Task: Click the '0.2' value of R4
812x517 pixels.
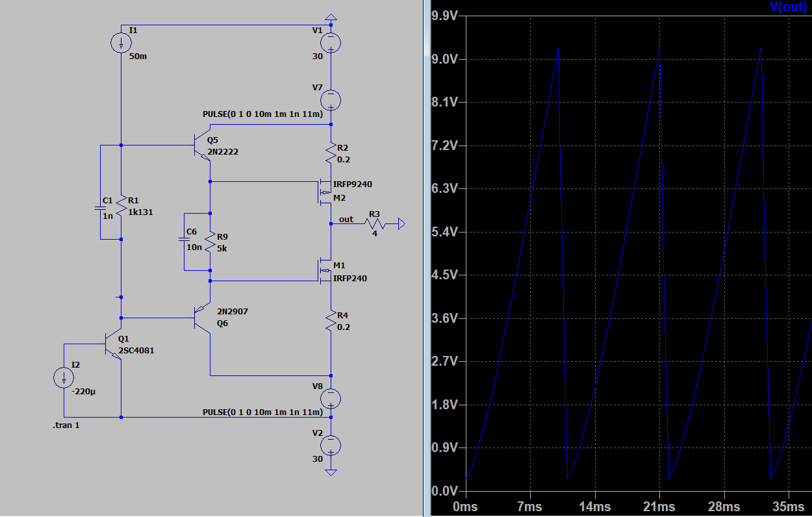Action: point(344,327)
